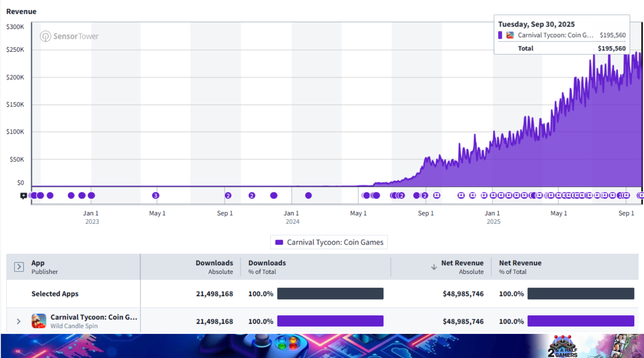Screen dimensions: 644x358
Task: Open Carnival Tycoon: Coin G... app name link
Action: coord(94,317)
